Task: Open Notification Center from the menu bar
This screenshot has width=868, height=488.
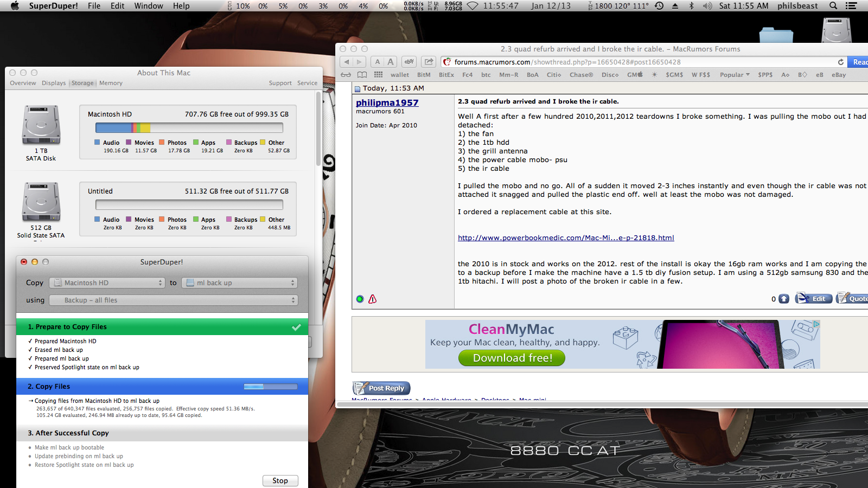Action: (x=851, y=6)
